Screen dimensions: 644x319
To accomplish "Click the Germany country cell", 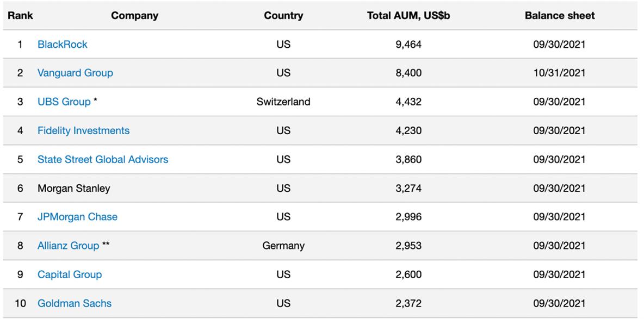I will [x=283, y=246].
